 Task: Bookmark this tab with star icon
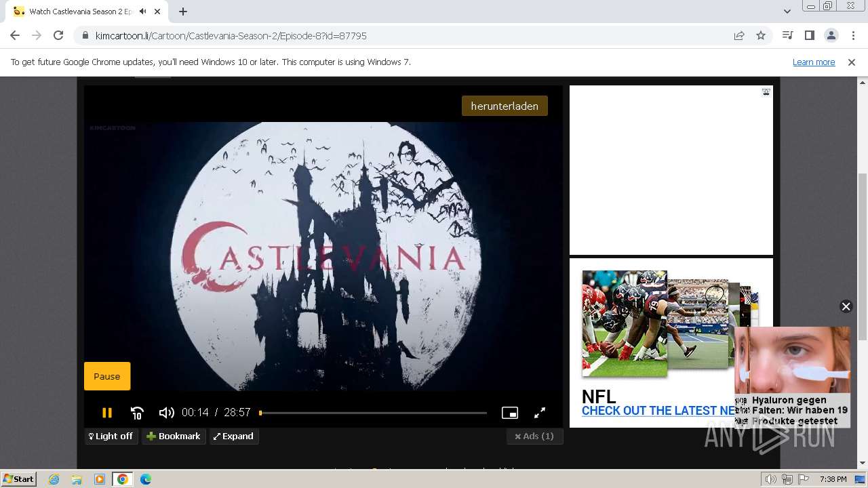point(761,35)
